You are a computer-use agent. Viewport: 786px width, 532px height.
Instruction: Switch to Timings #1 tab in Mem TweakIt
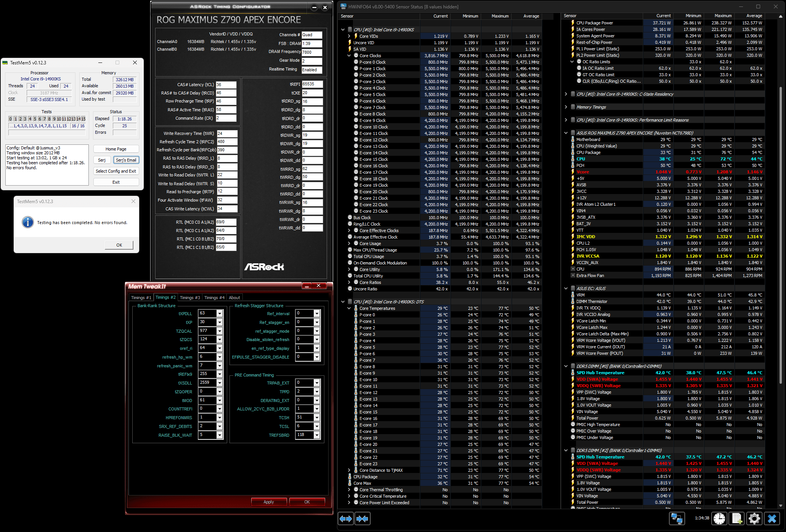141,298
